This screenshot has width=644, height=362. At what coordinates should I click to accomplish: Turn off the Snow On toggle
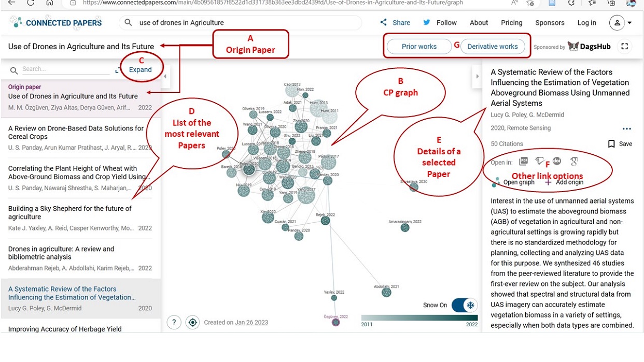coord(464,305)
